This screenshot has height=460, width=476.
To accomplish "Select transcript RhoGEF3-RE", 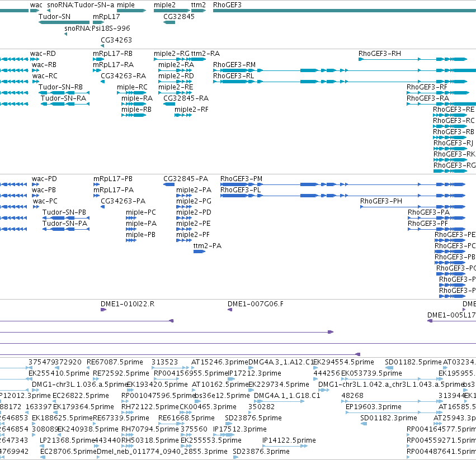I will click(x=450, y=115).
